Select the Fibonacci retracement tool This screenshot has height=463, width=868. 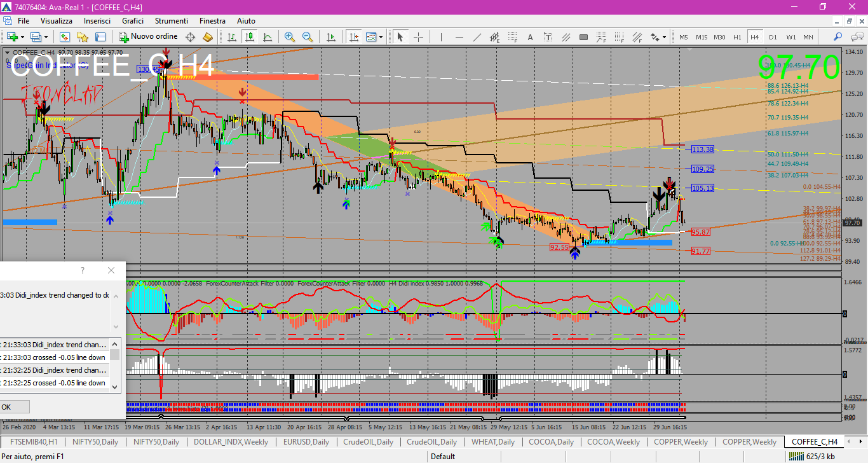point(513,37)
